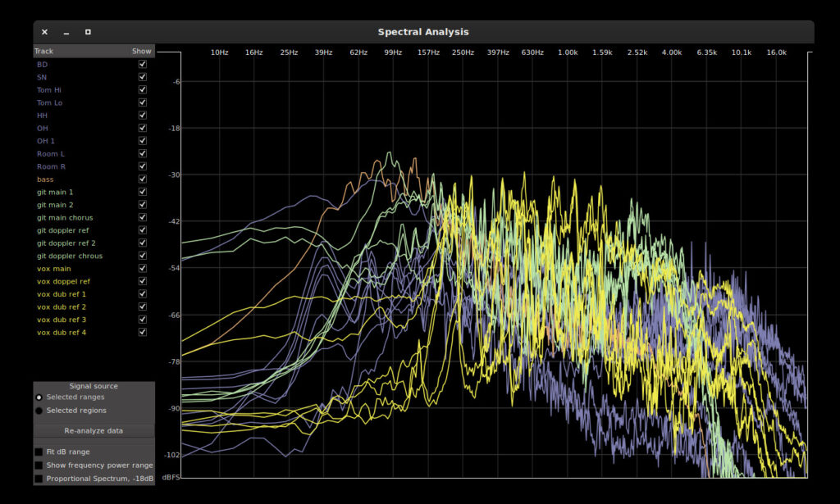Hide the Room R track spectrum
Image resolution: width=840 pixels, height=504 pixels.
[x=143, y=166]
